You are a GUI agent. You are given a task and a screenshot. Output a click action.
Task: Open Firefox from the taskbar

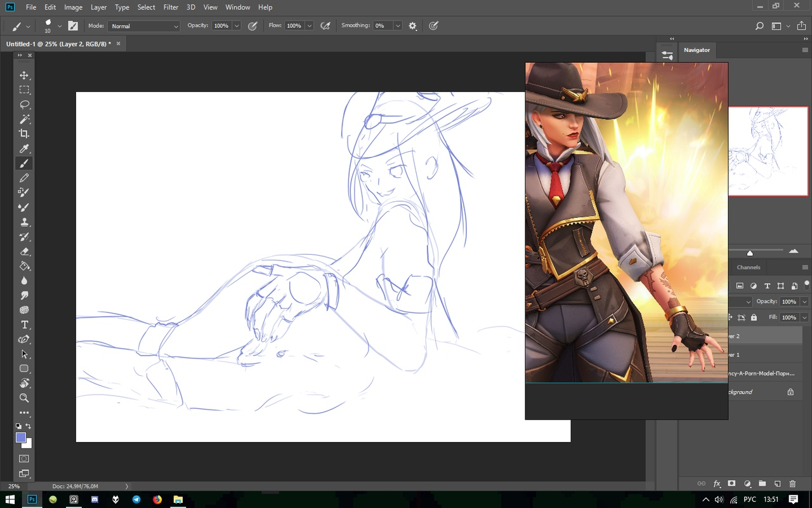click(x=157, y=500)
